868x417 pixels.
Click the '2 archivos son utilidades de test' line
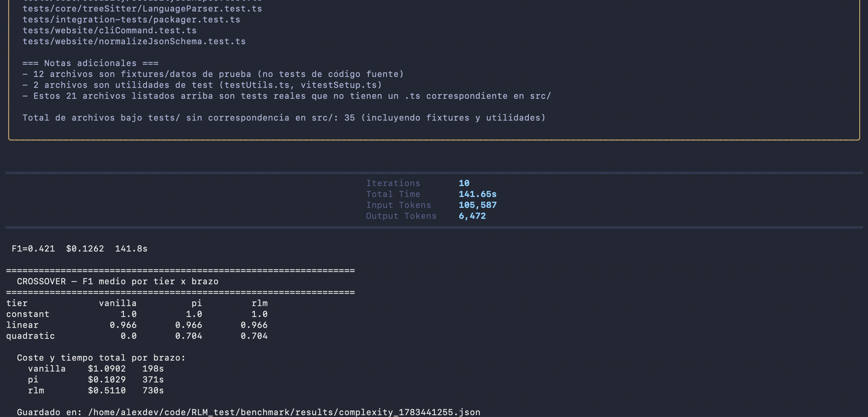pos(202,85)
